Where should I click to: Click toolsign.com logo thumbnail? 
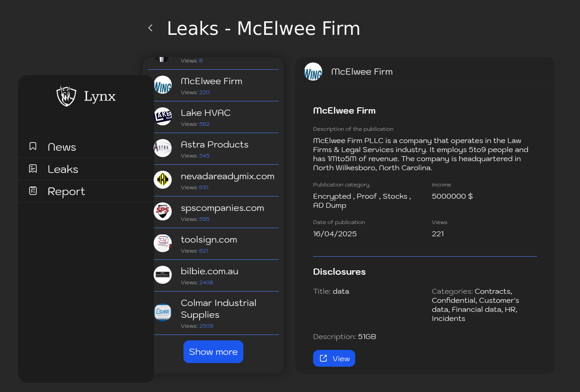163,243
